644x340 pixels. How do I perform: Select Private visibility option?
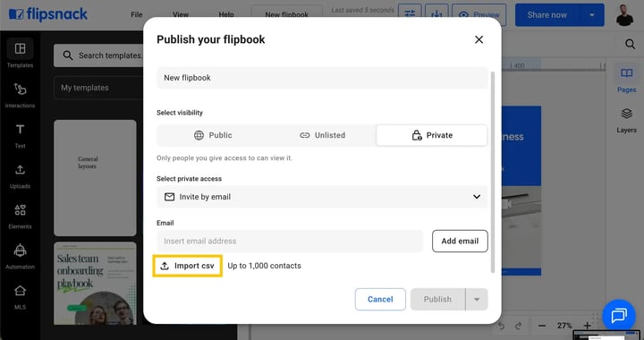tap(432, 135)
